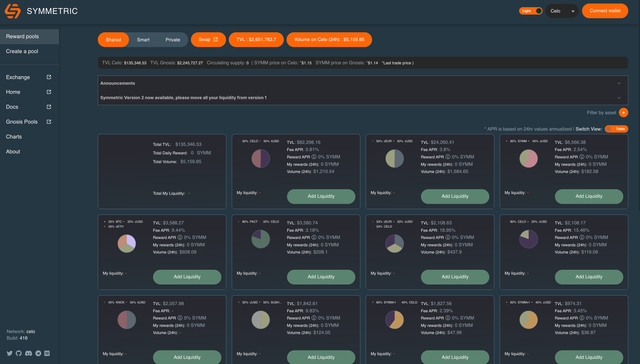
Task: Click the Filter by asset plus icon
Action: coord(623,113)
